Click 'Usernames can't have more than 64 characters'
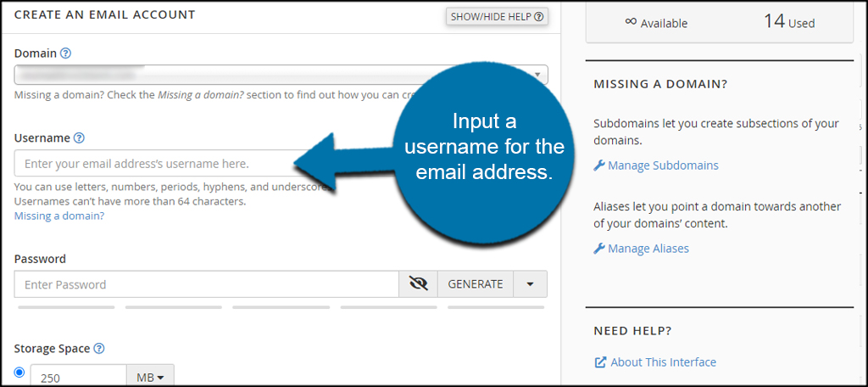Viewport: 868px width, 387px height. (130, 201)
